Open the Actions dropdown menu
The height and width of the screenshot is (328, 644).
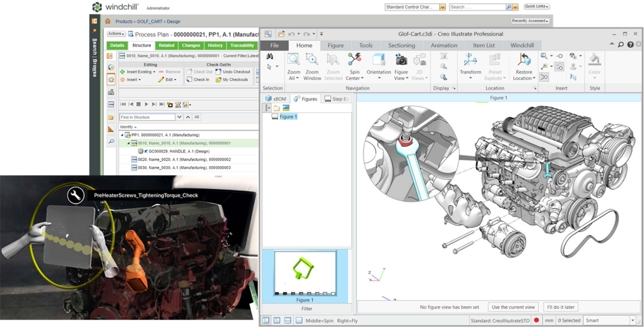tap(116, 33)
